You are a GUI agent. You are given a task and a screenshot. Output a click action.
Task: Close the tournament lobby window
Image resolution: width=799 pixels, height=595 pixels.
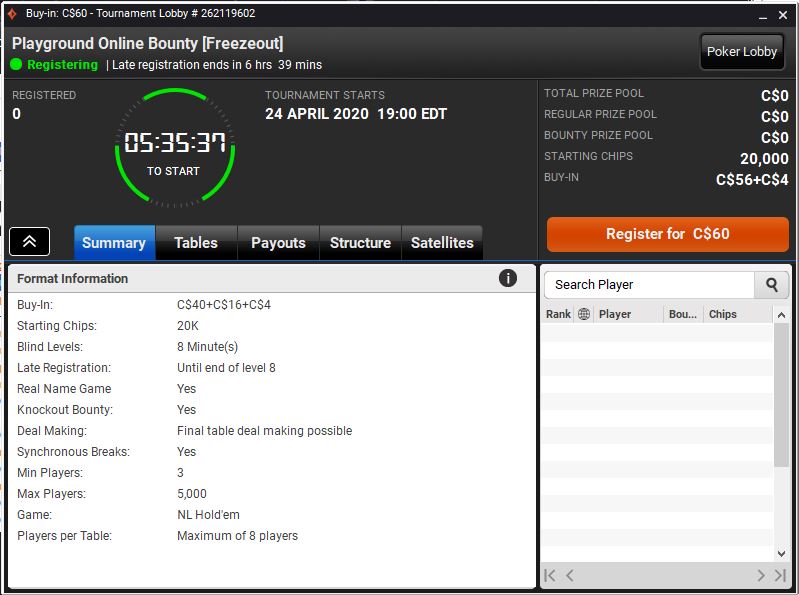(783, 15)
